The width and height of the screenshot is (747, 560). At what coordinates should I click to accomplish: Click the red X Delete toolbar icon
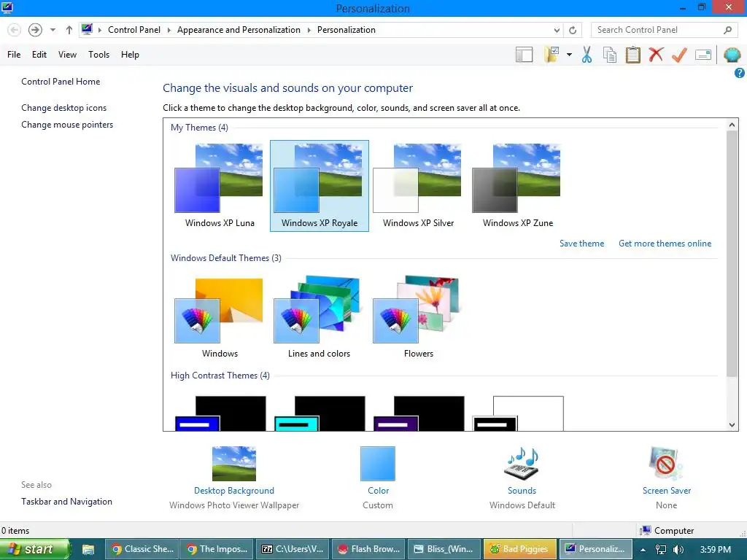point(656,54)
